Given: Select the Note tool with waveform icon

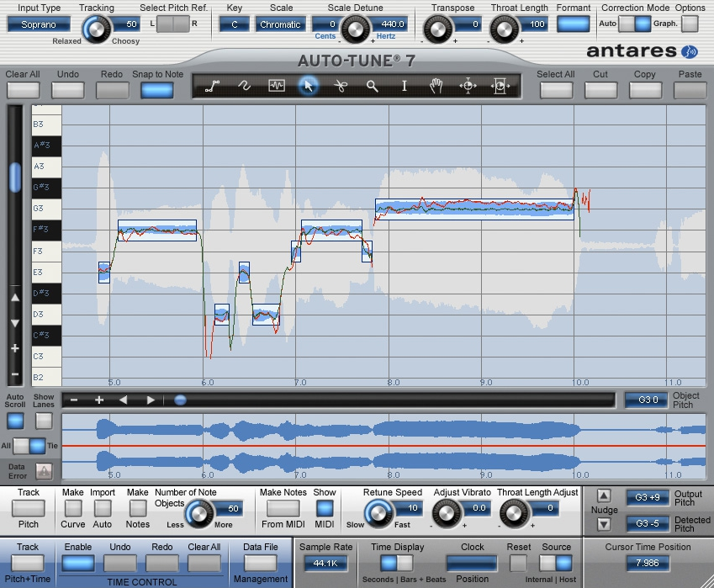Looking at the screenshot, I should coord(277,86).
